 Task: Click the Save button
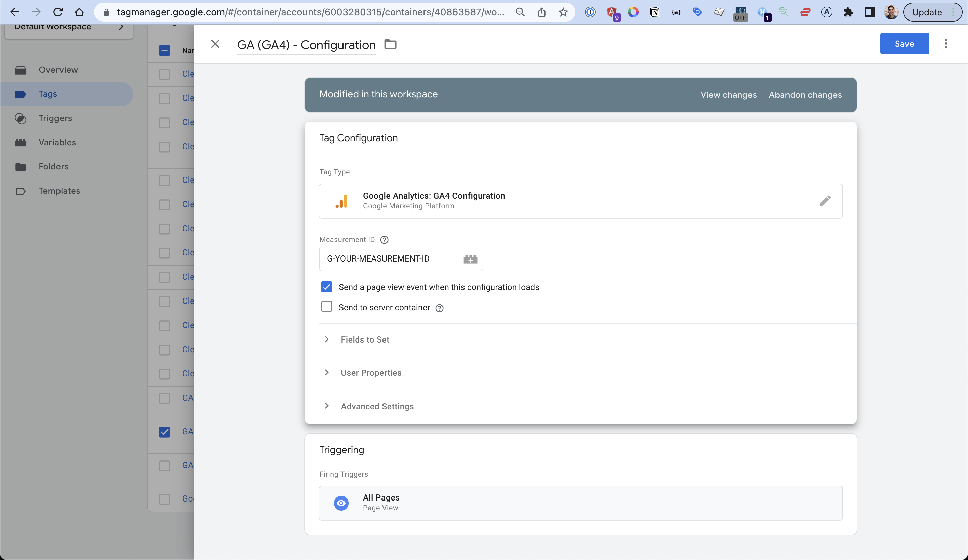coord(904,44)
